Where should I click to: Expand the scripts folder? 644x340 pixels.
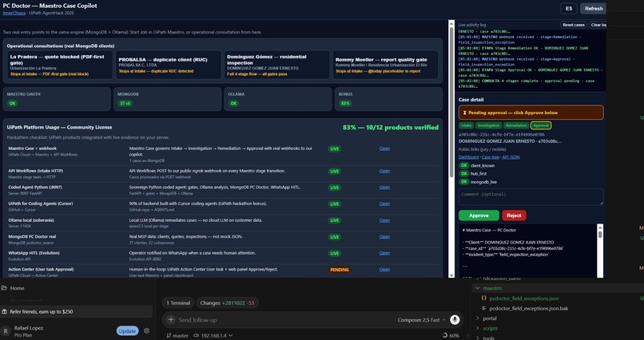[x=477, y=328]
